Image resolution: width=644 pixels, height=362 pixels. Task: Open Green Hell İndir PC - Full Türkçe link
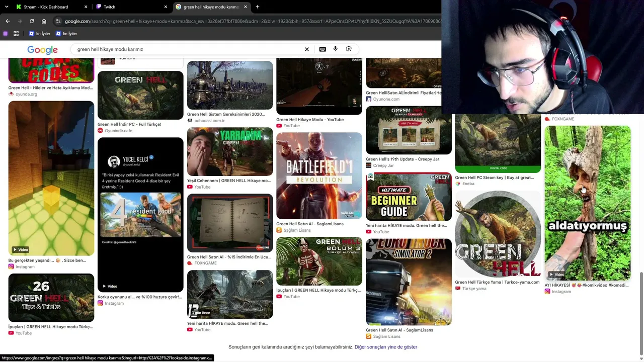(129, 124)
